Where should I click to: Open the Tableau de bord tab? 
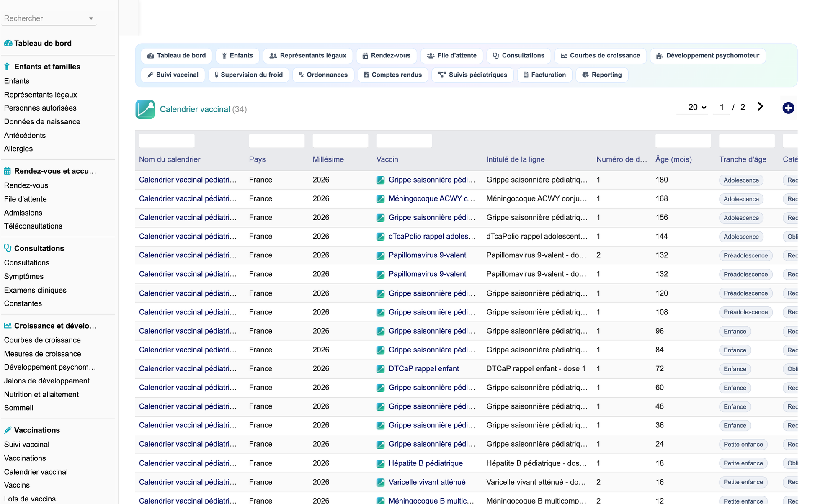(x=176, y=56)
